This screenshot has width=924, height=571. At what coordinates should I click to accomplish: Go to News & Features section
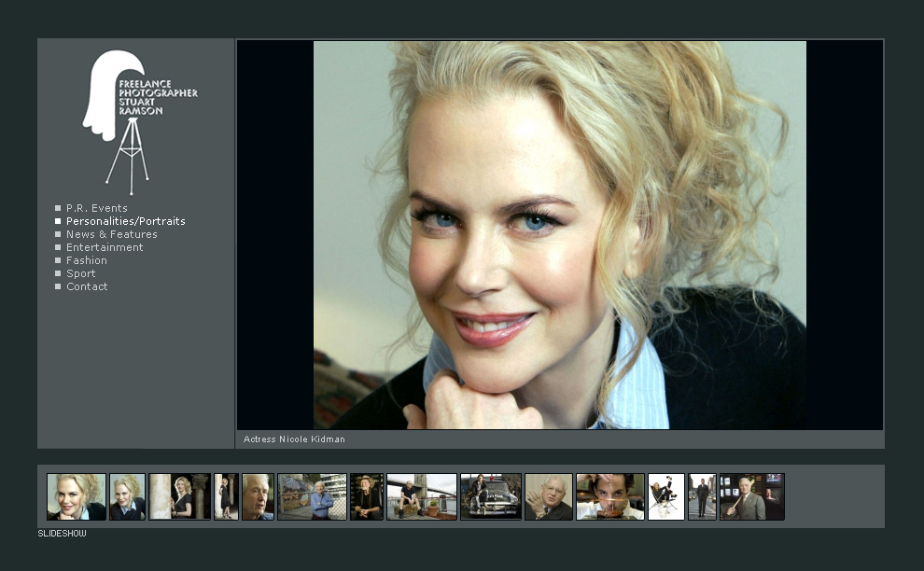(x=111, y=234)
